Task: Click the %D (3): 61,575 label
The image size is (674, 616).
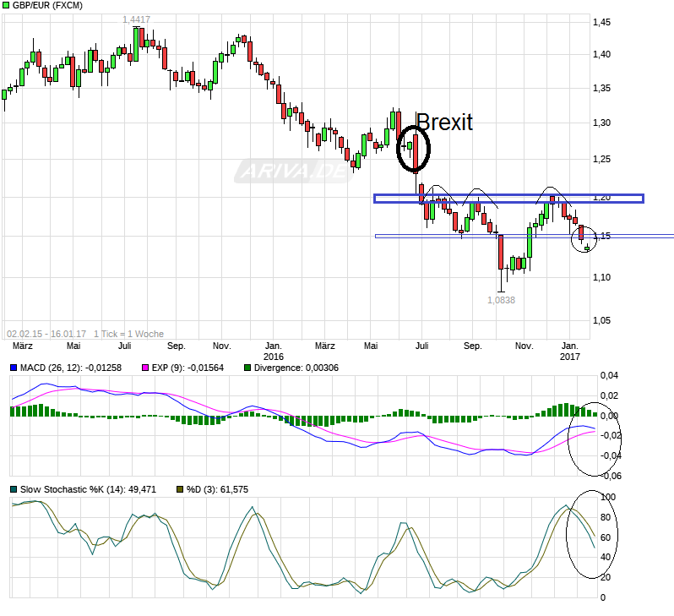Action: pyautogui.click(x=217, y=489)
